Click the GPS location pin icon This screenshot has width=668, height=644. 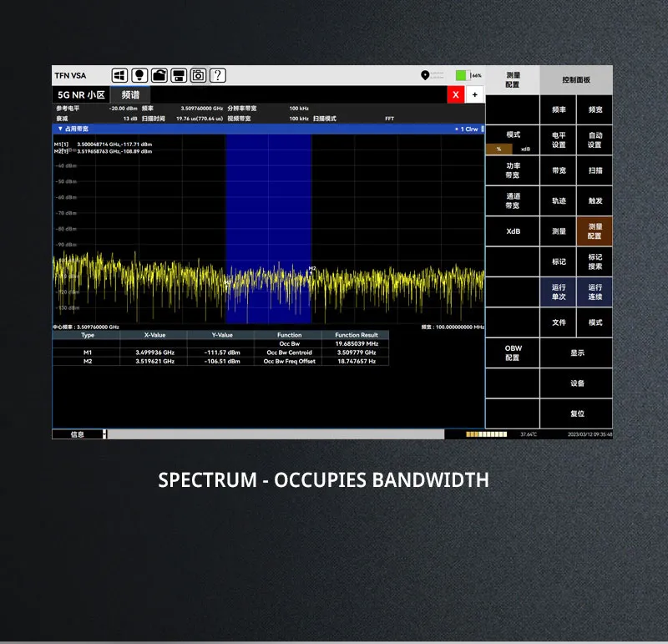click(425, 76)
